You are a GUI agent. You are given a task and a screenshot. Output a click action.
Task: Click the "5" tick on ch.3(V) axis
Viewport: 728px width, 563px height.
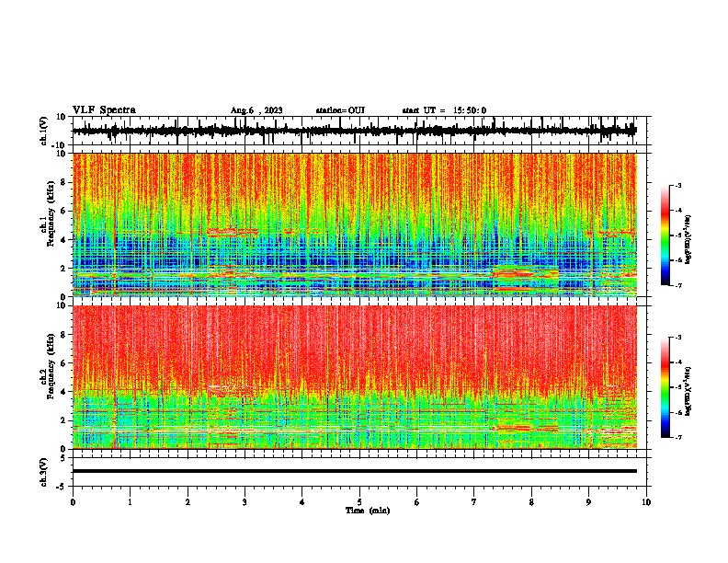[x=63, y=458]
